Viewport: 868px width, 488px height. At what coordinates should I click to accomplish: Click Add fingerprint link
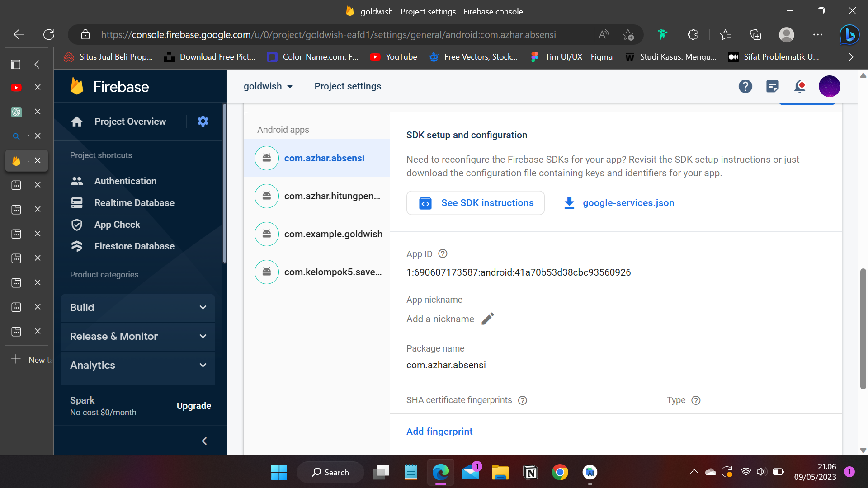tap(439, 431)
